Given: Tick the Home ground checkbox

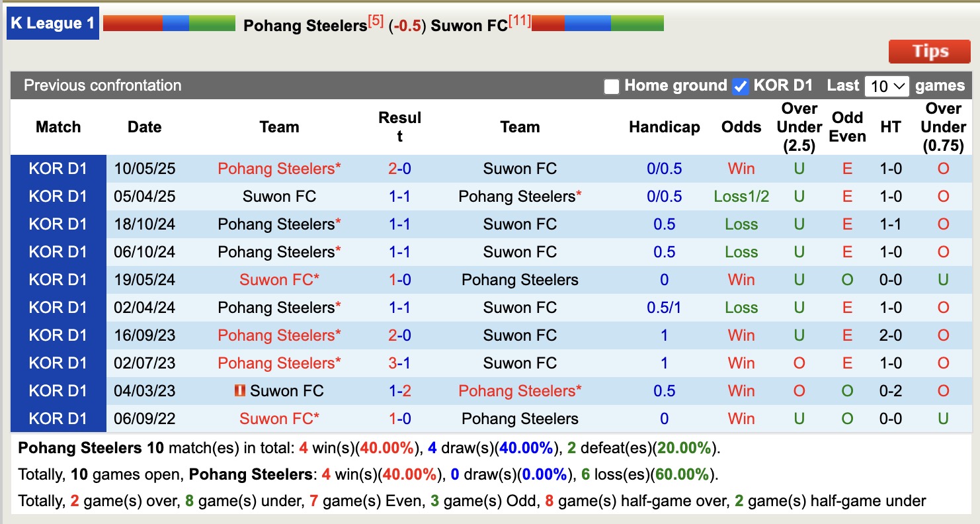Looking at the screenshot, I should point(612,87).
